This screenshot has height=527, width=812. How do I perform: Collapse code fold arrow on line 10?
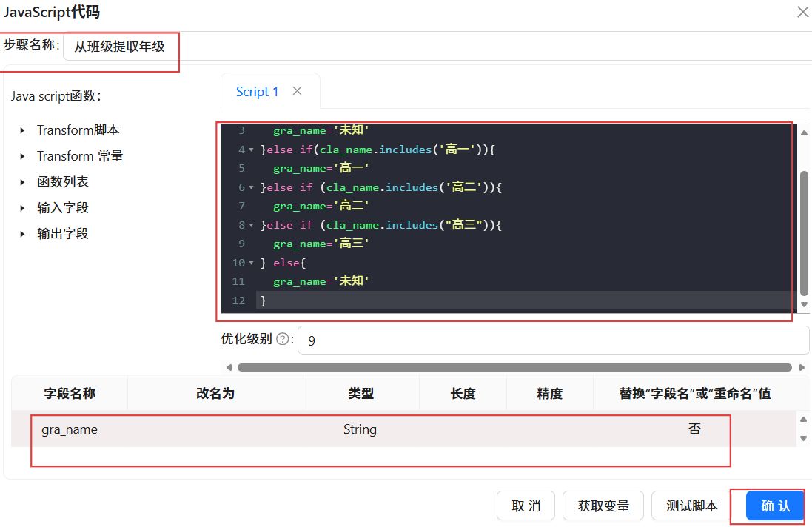251,263
